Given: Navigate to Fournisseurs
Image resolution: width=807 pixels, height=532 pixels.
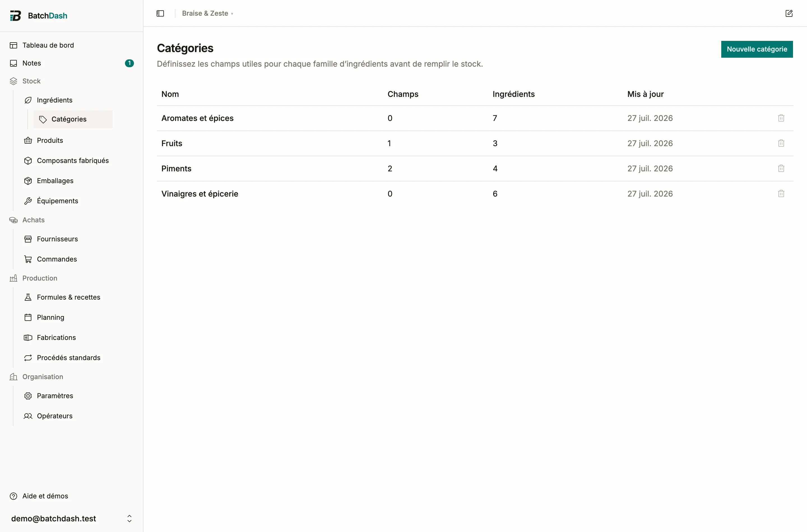Looking at the screenshot, I should coord(57,239).
